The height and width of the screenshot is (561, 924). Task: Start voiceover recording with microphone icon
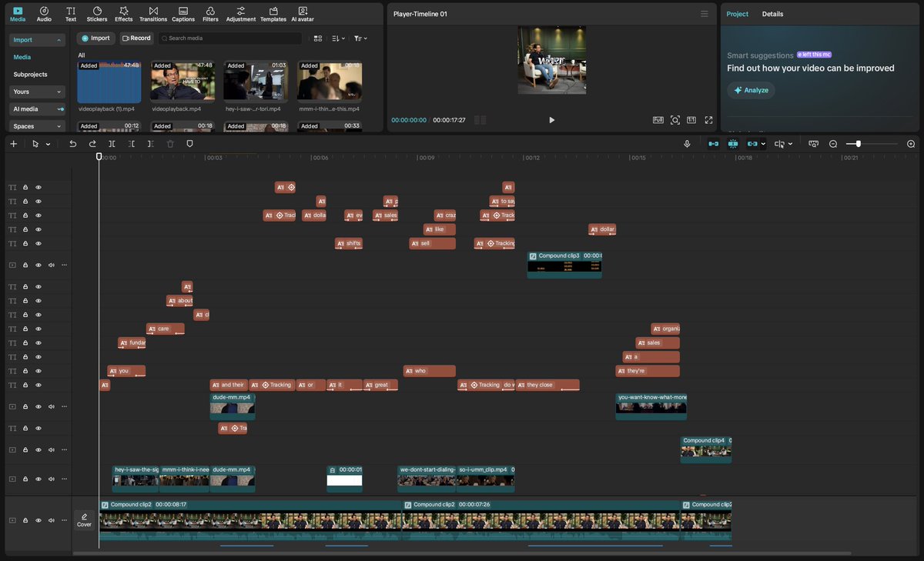687,144
